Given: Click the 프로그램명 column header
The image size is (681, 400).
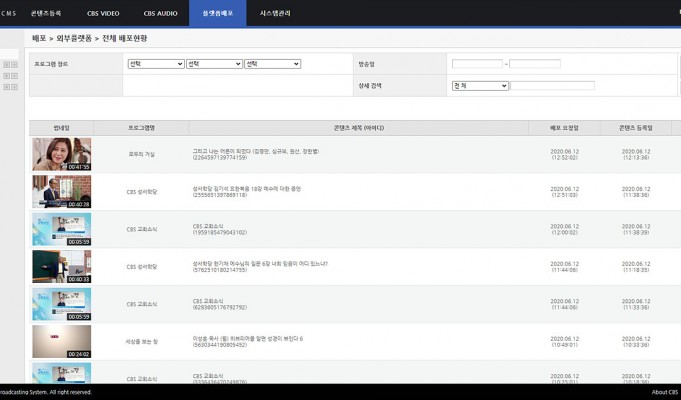Looking at the screenshot, I should coord(141,128).
